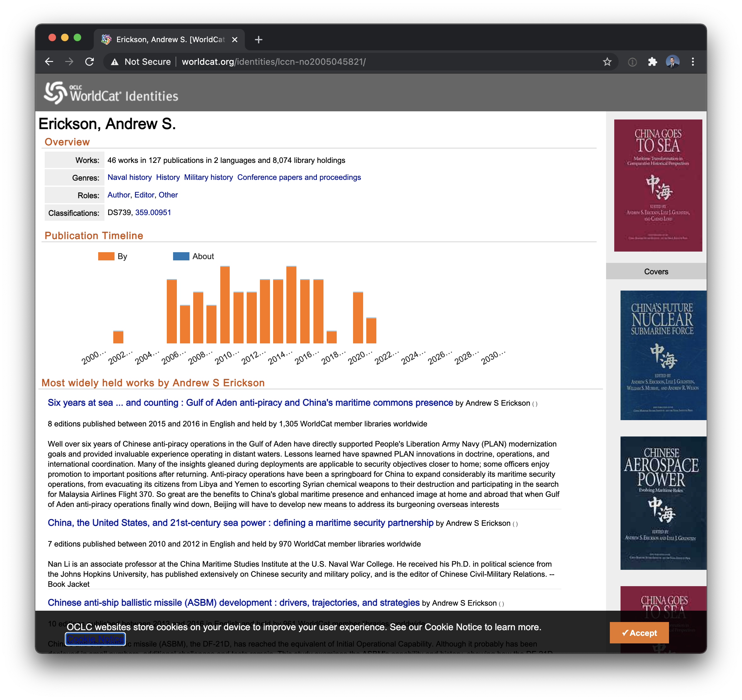
Task: Click the Overview section heading
Action: coord(67,142)
